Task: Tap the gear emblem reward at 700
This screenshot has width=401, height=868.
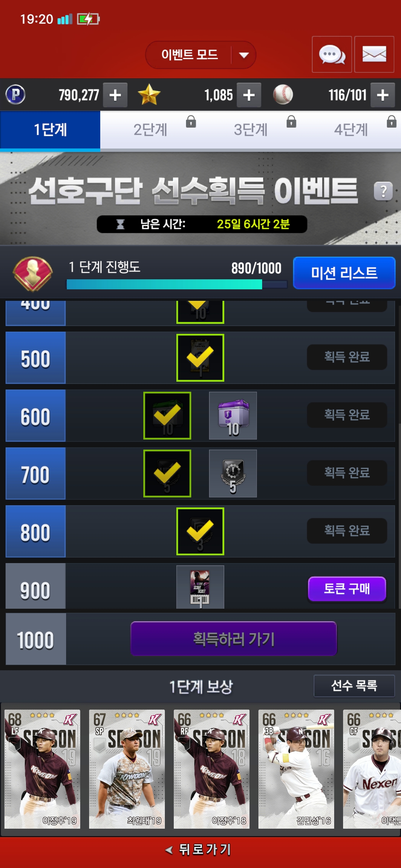Action: click(x=233, y=474)
